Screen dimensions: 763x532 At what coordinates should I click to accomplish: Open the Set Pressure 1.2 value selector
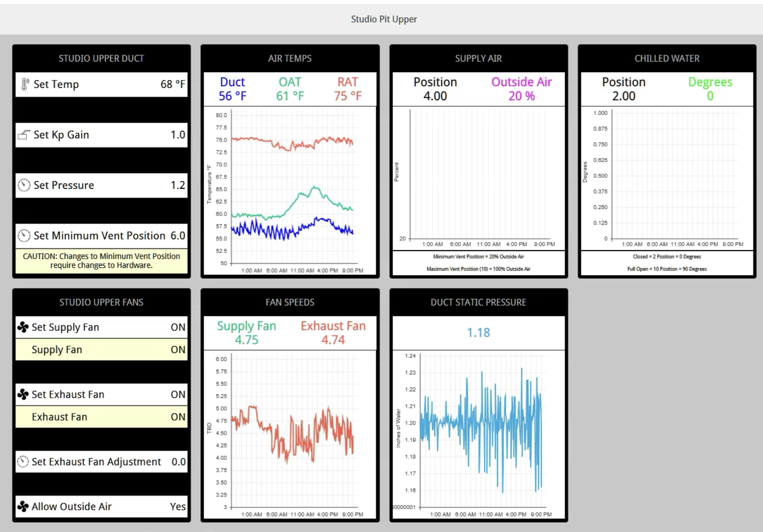(x=178, y=185)
